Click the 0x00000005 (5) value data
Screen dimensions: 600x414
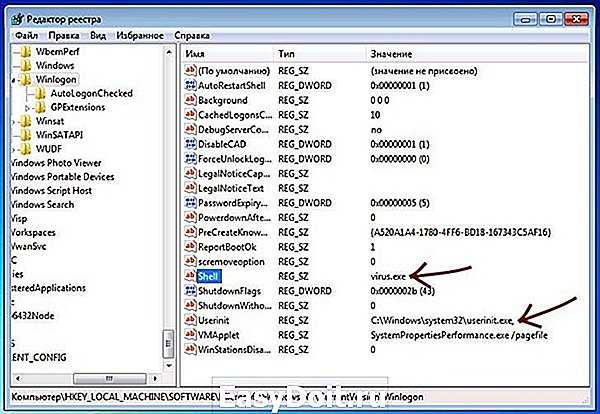(x=400, y=203)
